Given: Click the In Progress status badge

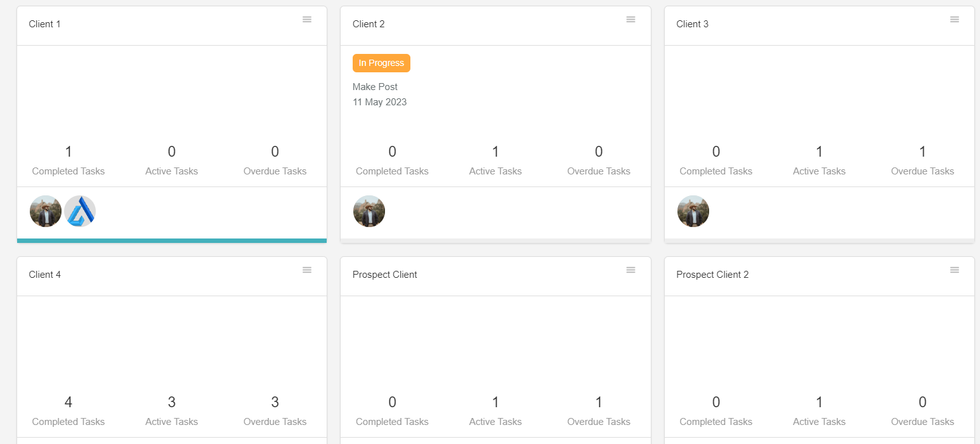Looking at the screenshot, I should pyautogui.click(x=381, y=63).
